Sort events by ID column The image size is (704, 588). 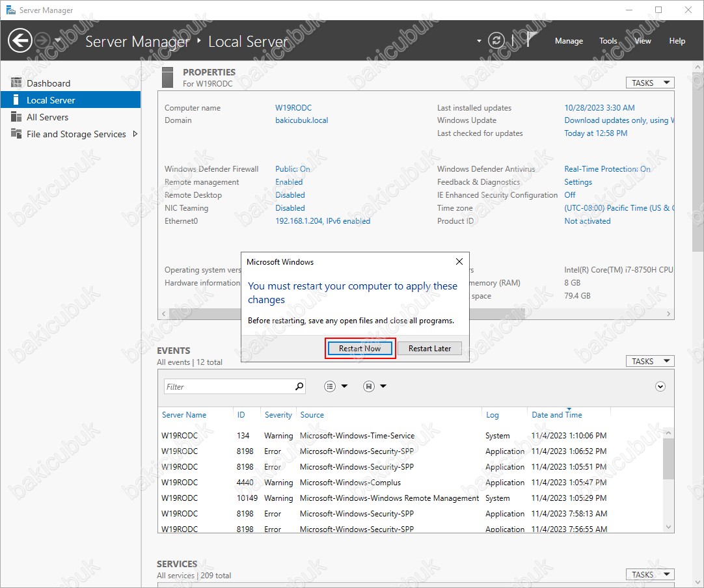pos(241,415)
